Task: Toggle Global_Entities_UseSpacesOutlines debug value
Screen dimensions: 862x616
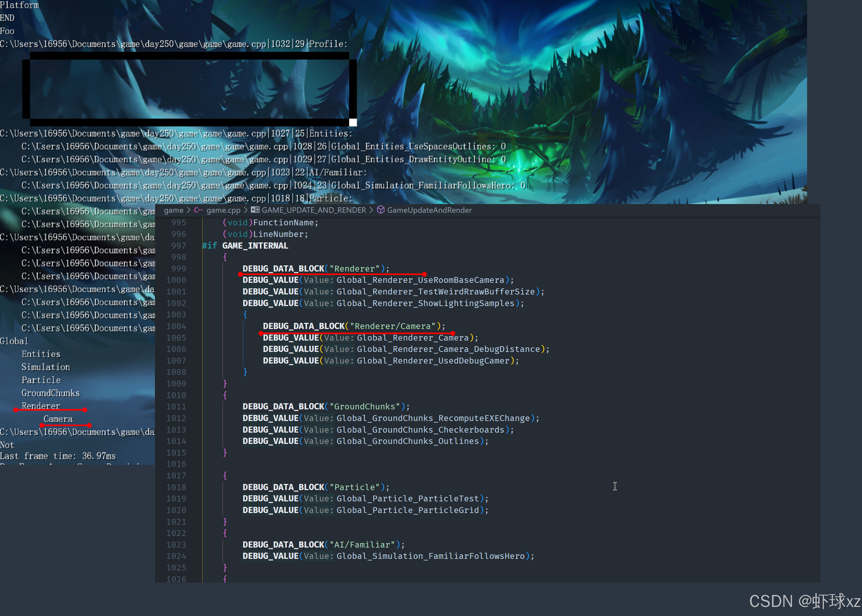Action: pos(418,147)
